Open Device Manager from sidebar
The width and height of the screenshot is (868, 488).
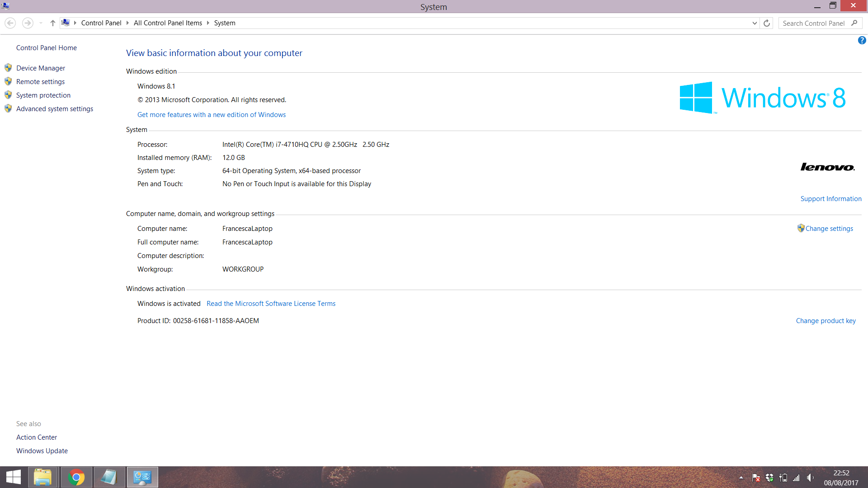point(41,68)
